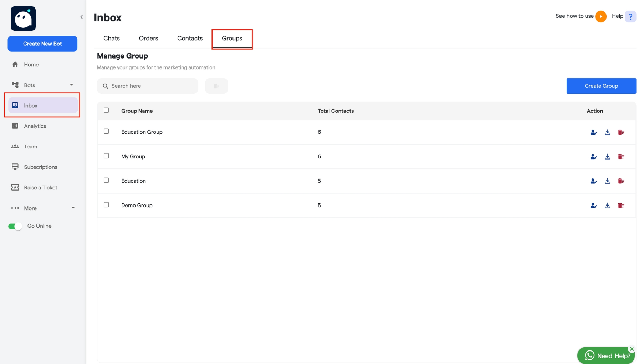Check the select-all groups checkbox
Screen dimensions: 644x364
(x=106, y=110)
